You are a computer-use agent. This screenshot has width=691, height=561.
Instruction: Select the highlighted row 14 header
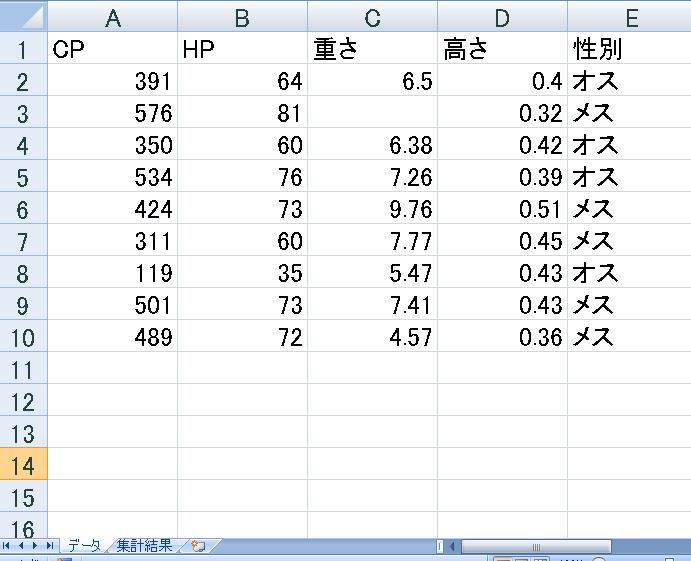pos(23,465)
